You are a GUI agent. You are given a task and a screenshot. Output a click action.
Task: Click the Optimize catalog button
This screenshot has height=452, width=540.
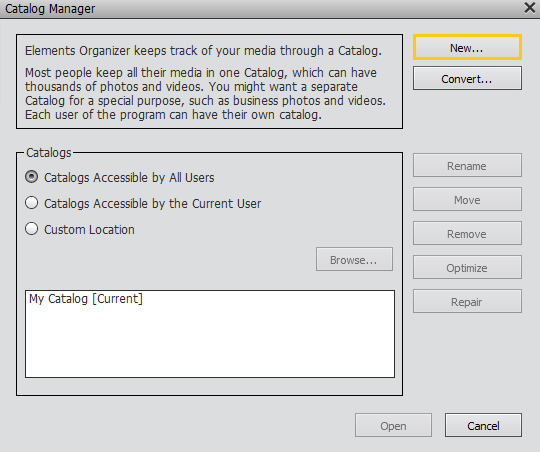tap(467, 267)
